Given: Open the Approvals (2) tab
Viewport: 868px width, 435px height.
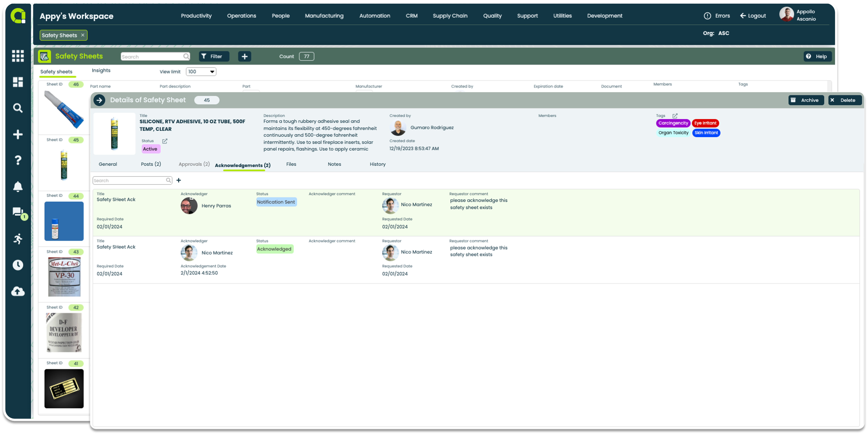Looking at the screenshot, I should pyautogui.click(x=194, y=164).
